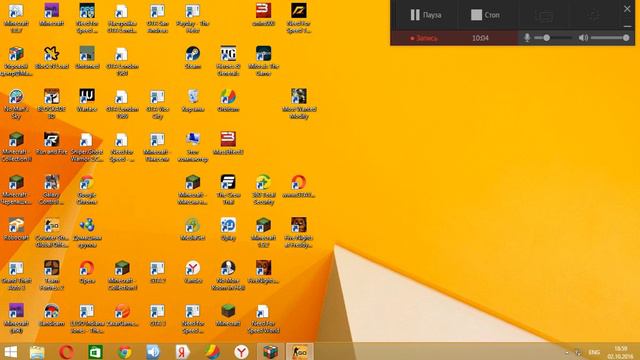The height and width of the screenshot is (360, 640).
Task: Open the Windows Store taskbar icon
Action: click(95, 352)
